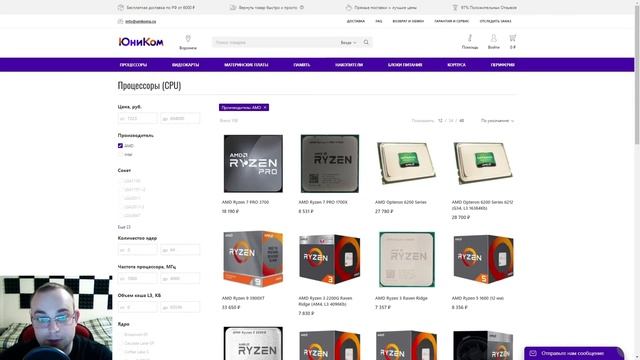The height and width of the screenshot is (360, 640).
Task: Click the minimum price input field
Action: pos(138,118)
